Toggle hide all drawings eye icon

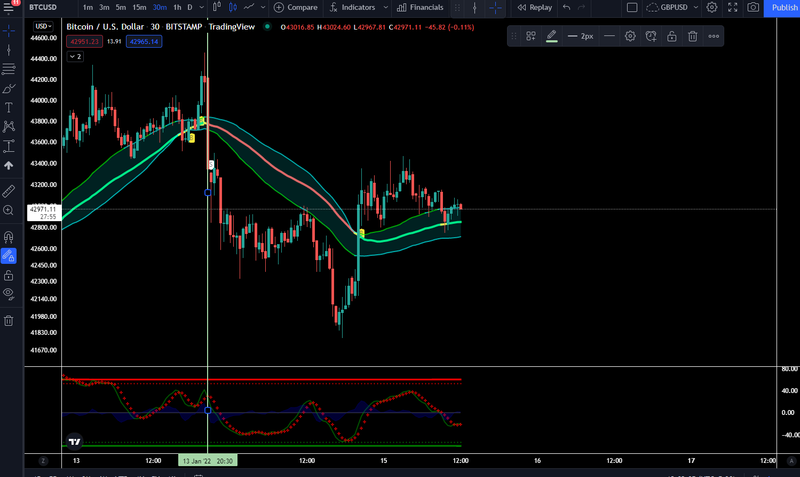coord(9,294)
